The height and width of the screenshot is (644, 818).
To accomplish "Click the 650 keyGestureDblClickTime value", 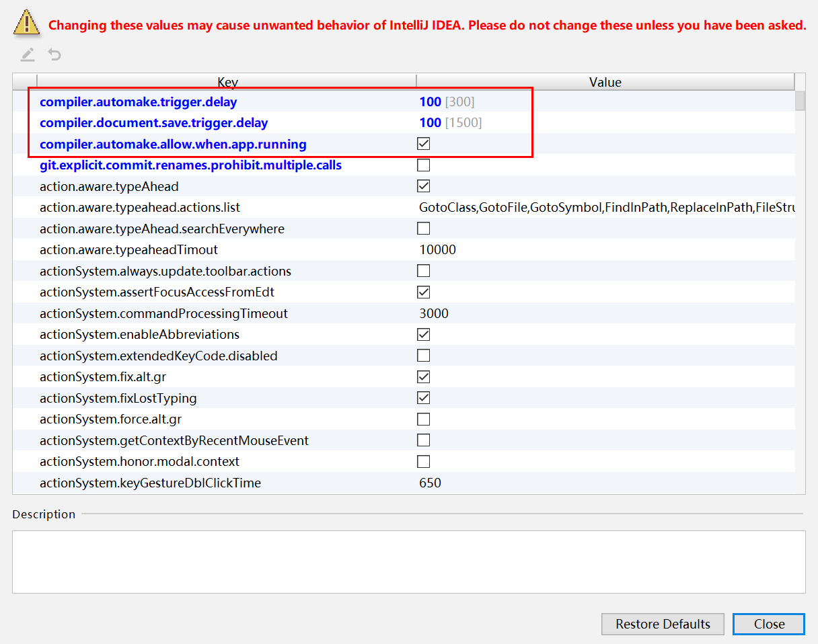I will coord(430,483).
